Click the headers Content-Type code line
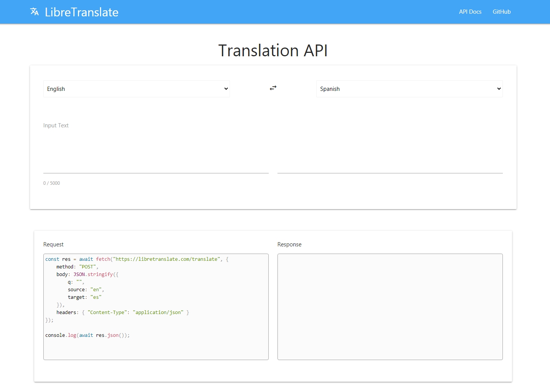 click(123, 313)
